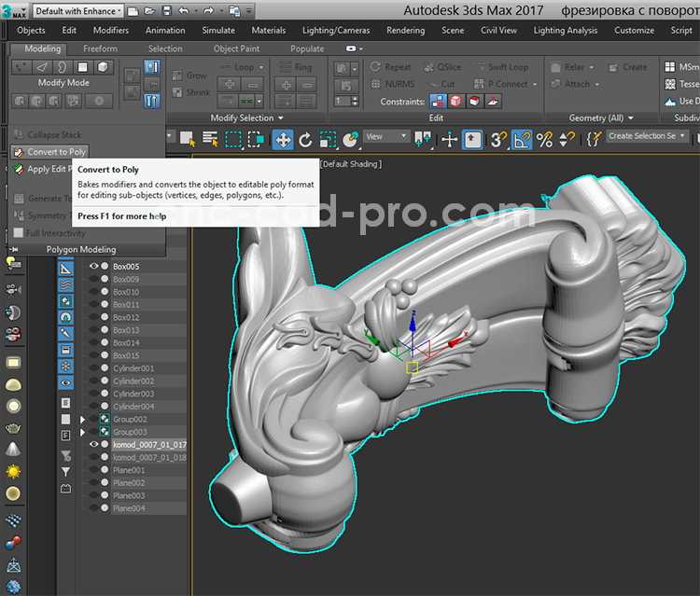Select the Border sub-object mode icon

62,67
